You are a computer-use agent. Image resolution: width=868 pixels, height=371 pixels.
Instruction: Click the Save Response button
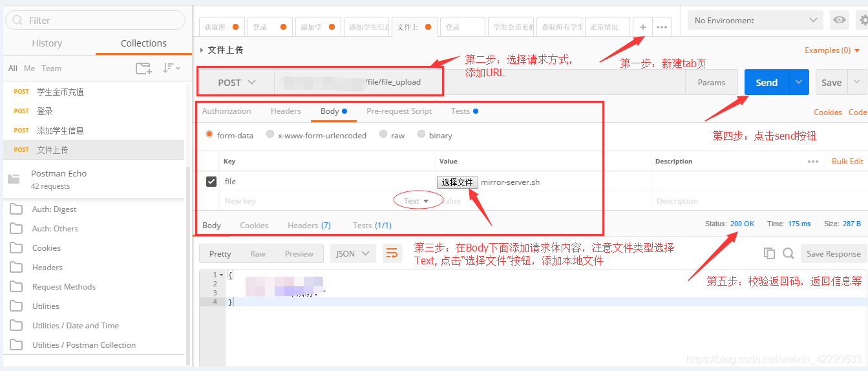(x=833, y=253)
